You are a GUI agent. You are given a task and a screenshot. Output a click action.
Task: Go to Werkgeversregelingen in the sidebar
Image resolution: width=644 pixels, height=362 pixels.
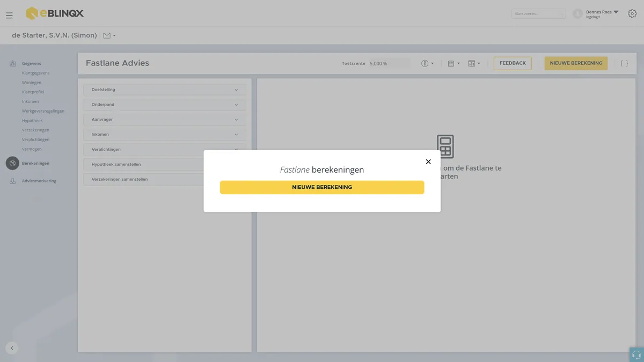click(x=43, y=111)
